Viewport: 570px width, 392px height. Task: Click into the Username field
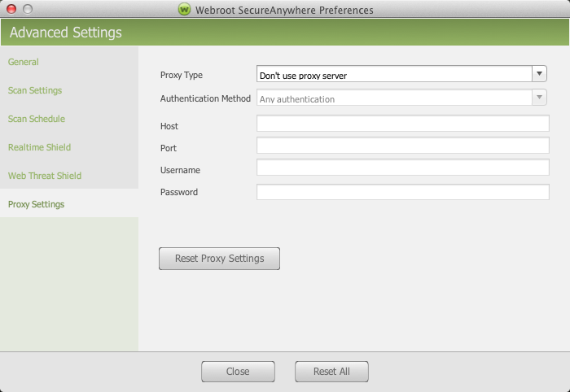[402, 168]
